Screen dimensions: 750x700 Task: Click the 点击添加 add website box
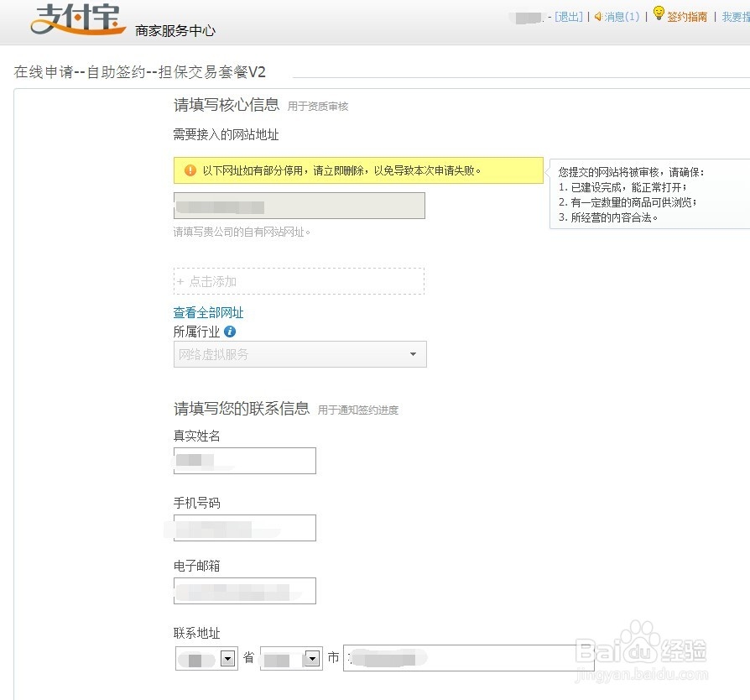[299, 281]
